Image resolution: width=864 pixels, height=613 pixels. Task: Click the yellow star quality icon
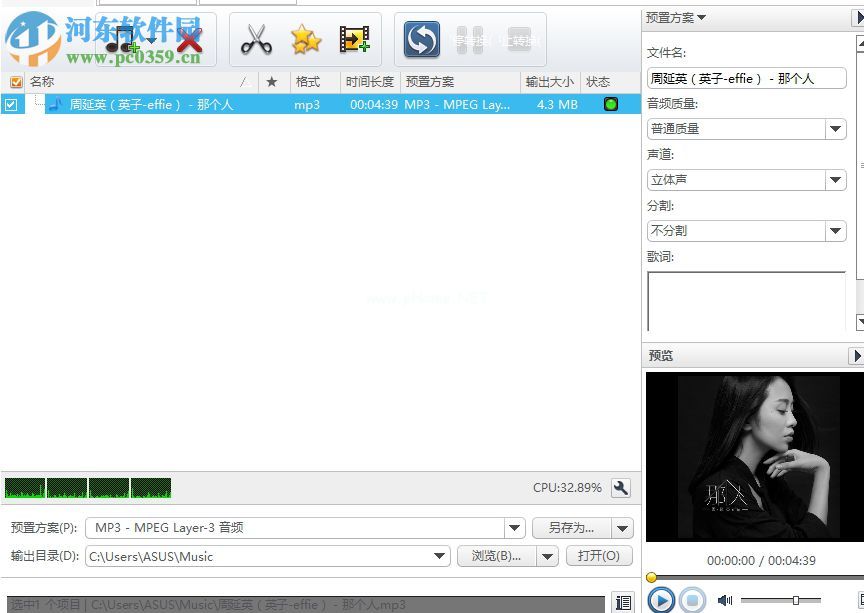pos(305,40)
